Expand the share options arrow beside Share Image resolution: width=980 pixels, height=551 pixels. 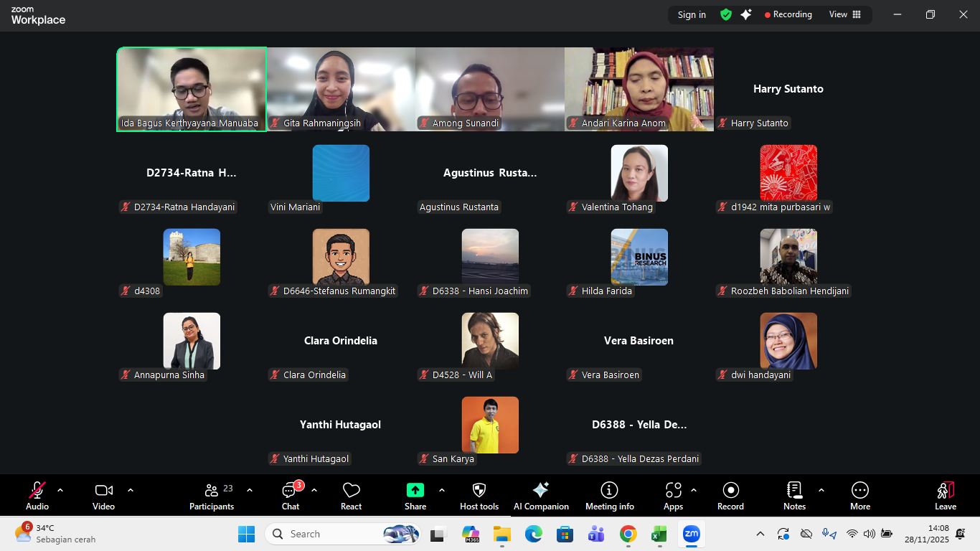point(442,490)
